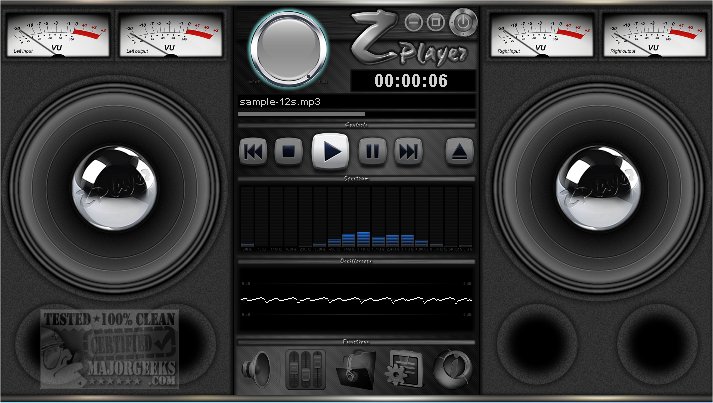713x403 pixels.
Task: Click the round sphere icon in the Functions row
Action: (x=452, y=368)
